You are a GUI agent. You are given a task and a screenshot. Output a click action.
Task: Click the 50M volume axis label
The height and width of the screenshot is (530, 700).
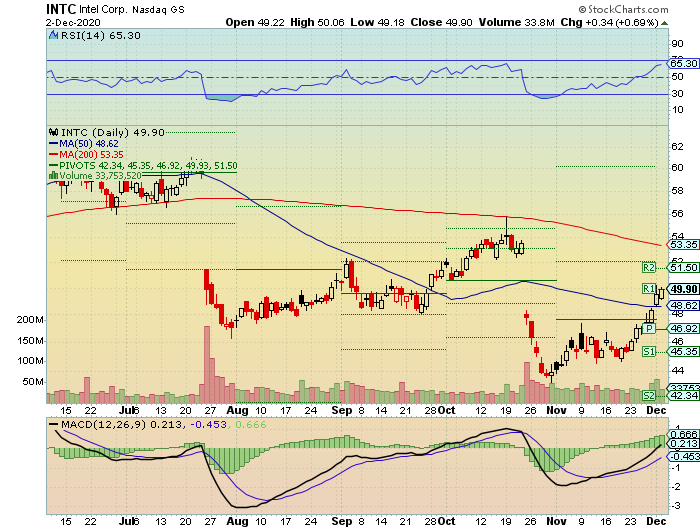pos(33,382)
